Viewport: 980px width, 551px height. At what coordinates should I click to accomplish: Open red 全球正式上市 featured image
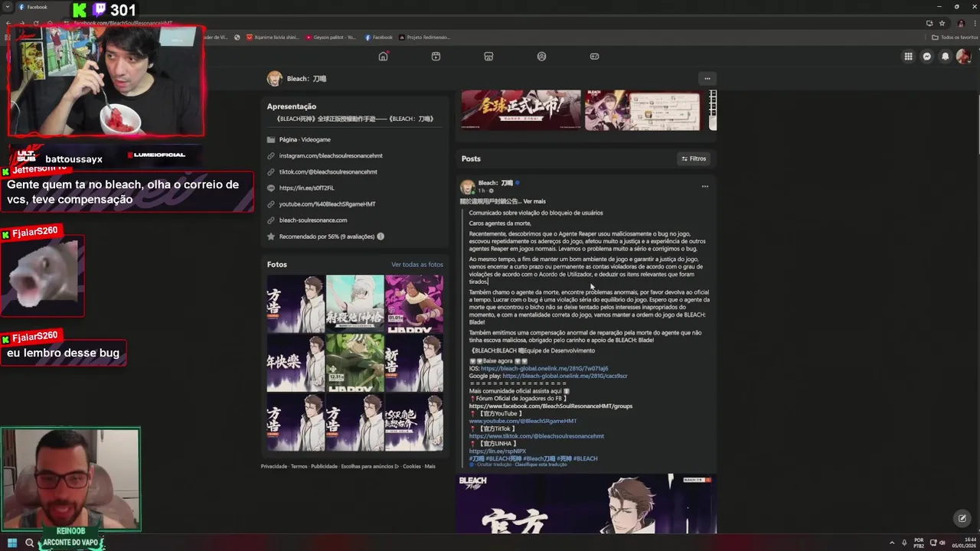pos(521,110)
